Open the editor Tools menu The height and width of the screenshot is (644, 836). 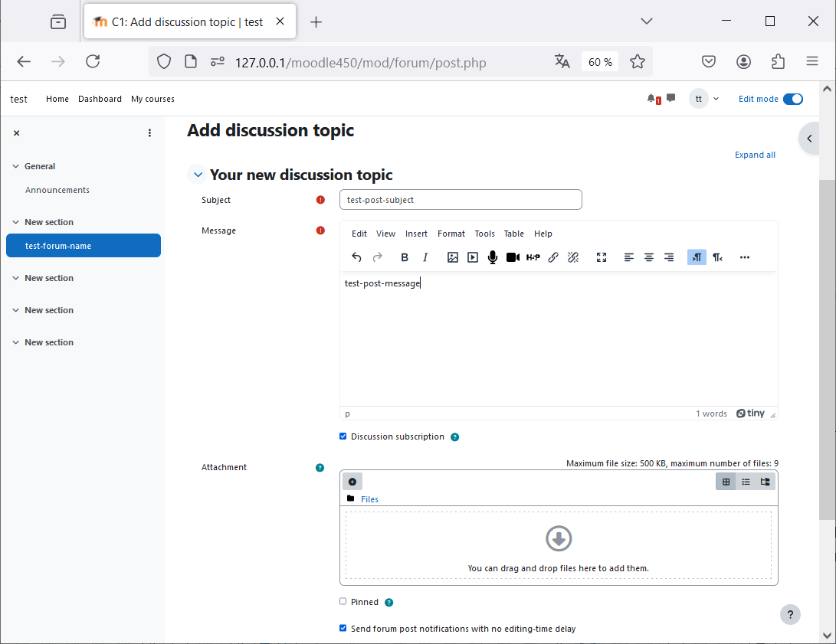point(484,234)
